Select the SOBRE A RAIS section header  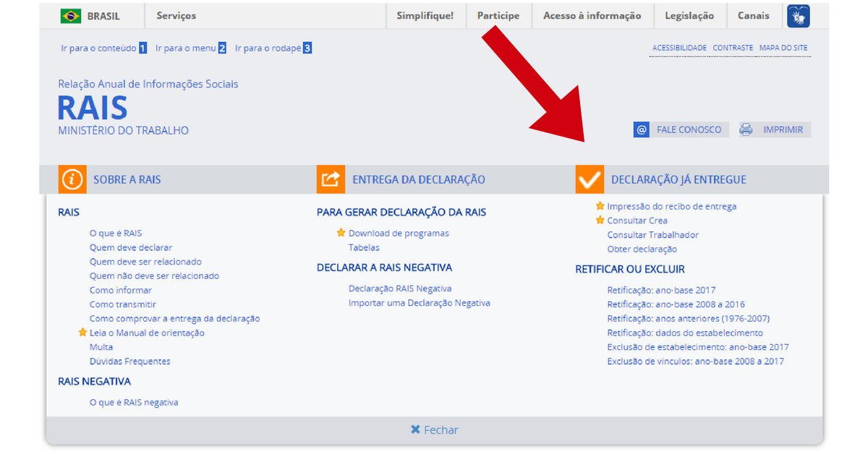[x=127, y=179]
